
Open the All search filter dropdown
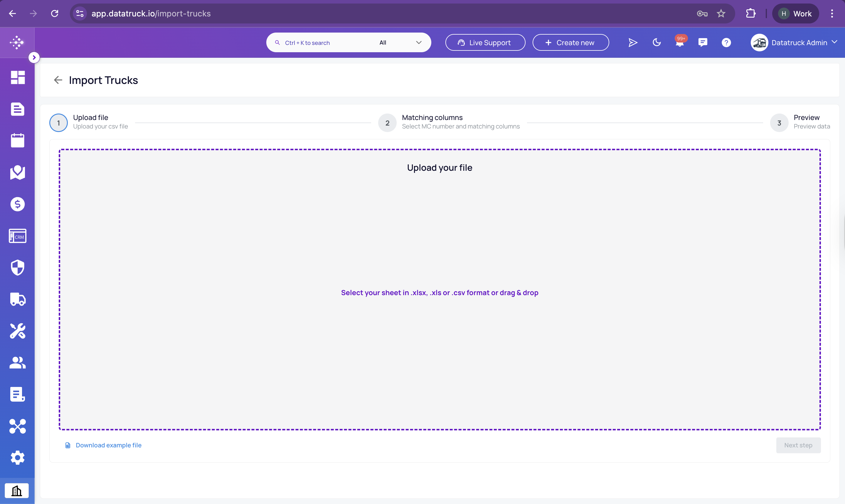400,43
